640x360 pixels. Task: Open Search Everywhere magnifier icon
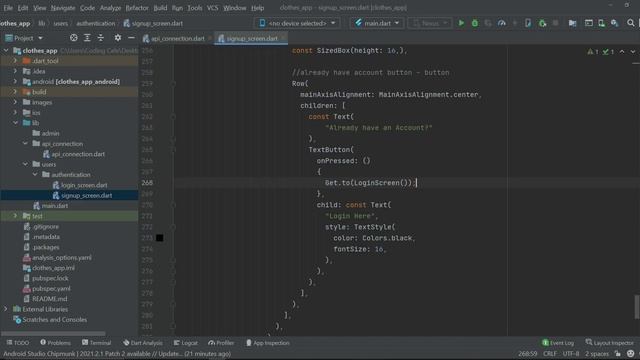click(x=631, y=23)
